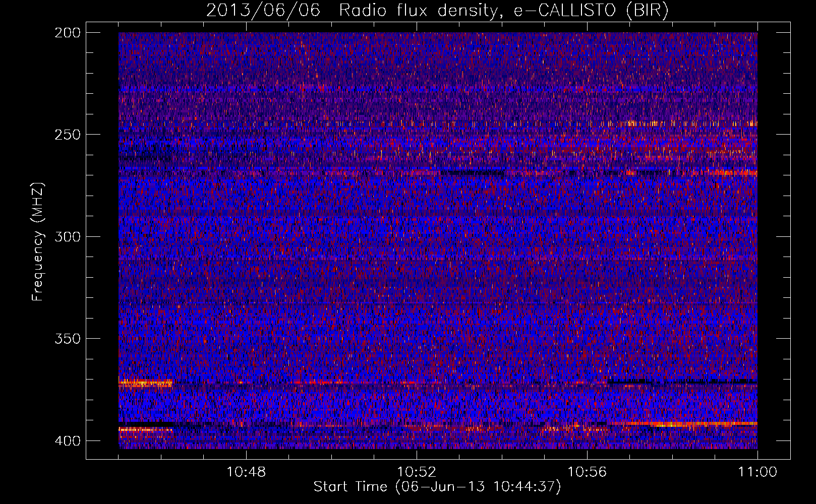Click the 10:48 time axis label

point(246,472)
